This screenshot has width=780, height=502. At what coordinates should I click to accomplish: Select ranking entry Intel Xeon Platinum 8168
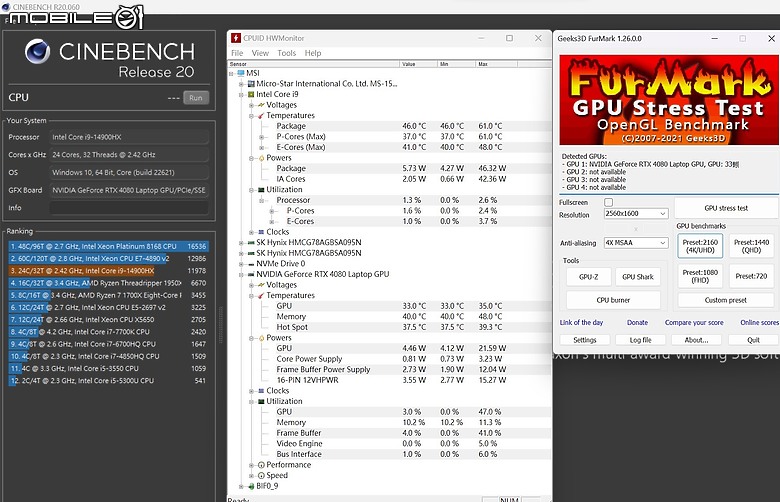pos(108,246)
